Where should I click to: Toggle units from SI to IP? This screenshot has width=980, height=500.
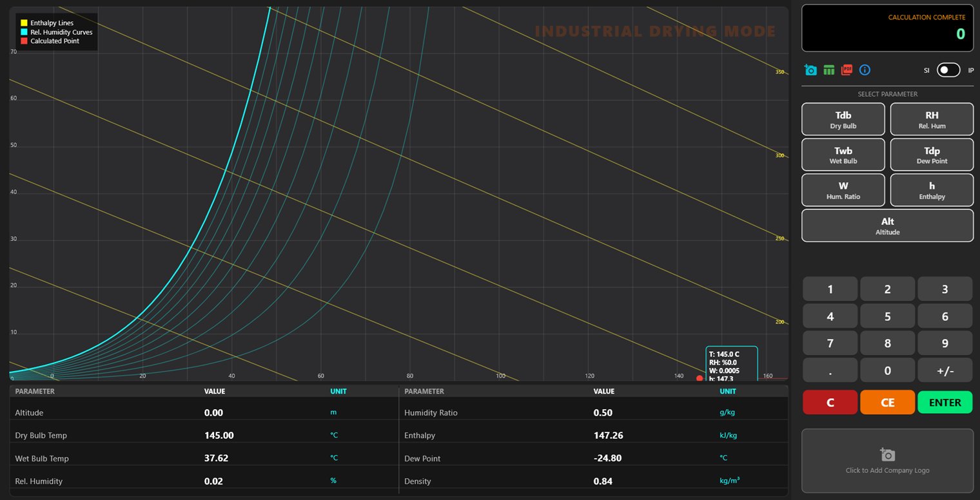(948, 70)
